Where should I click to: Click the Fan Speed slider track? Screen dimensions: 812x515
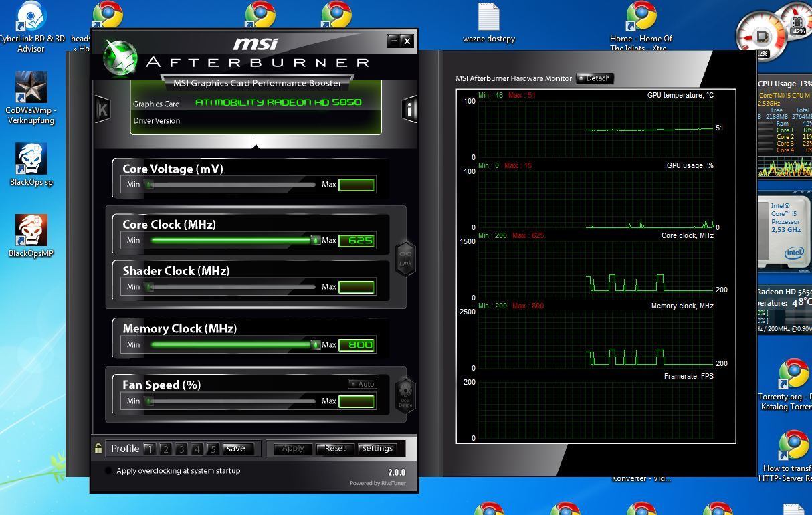pos(231,401)
